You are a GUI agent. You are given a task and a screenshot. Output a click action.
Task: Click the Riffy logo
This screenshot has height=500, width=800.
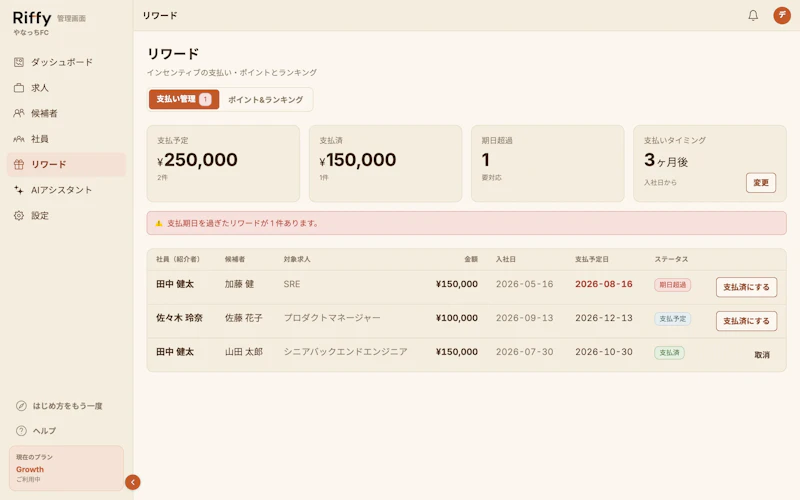32,18
